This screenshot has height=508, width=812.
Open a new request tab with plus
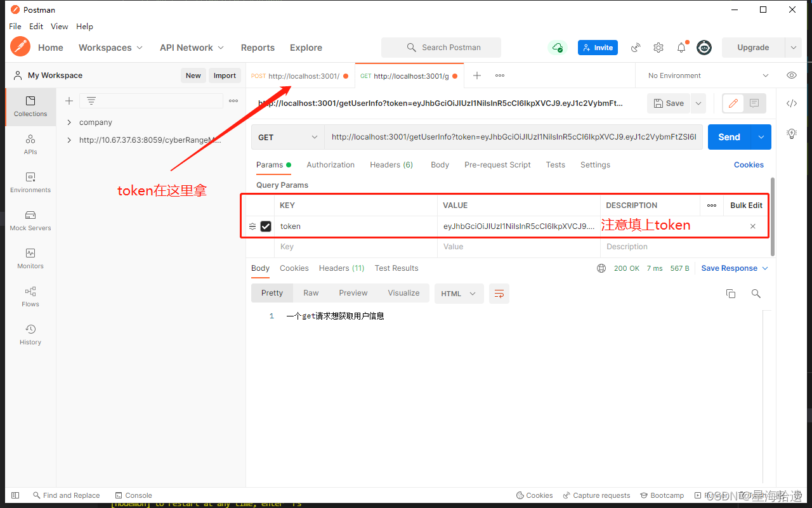pos(477,75)
